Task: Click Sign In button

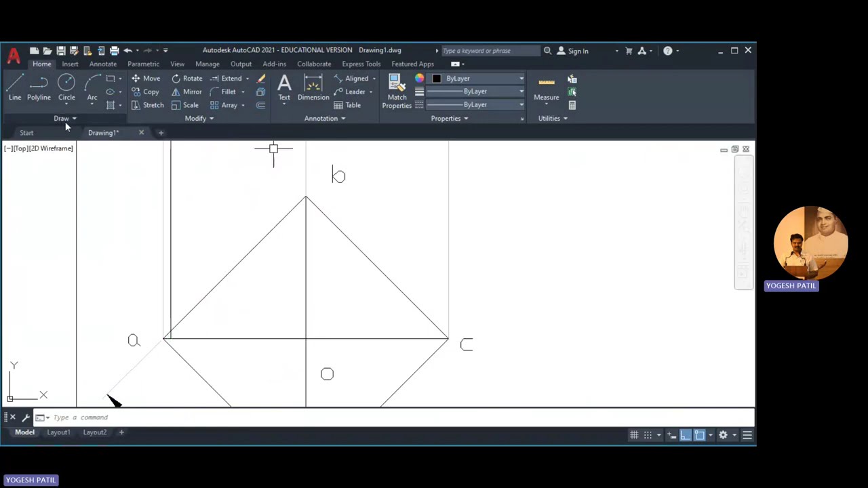Action: coord(573,51)
